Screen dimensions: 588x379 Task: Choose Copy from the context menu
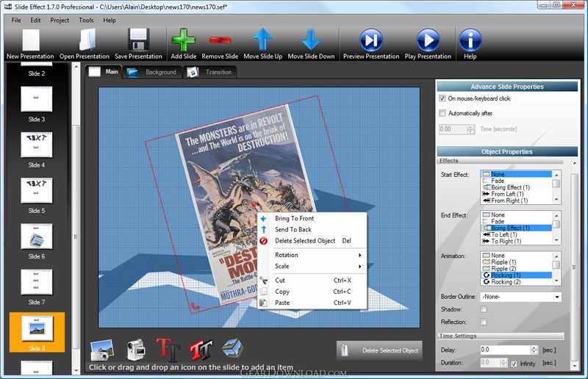282,292
